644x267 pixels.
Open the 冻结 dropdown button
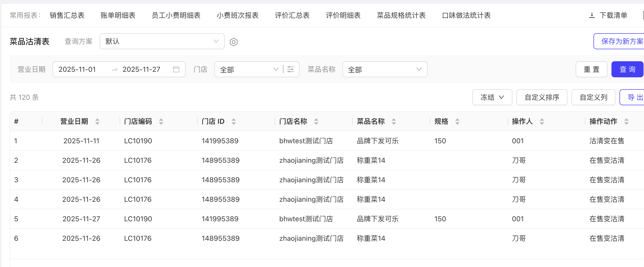tap(492, 97)
